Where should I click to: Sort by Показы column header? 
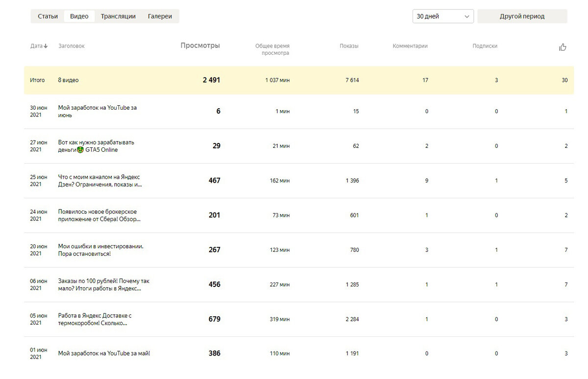(349, 46)
